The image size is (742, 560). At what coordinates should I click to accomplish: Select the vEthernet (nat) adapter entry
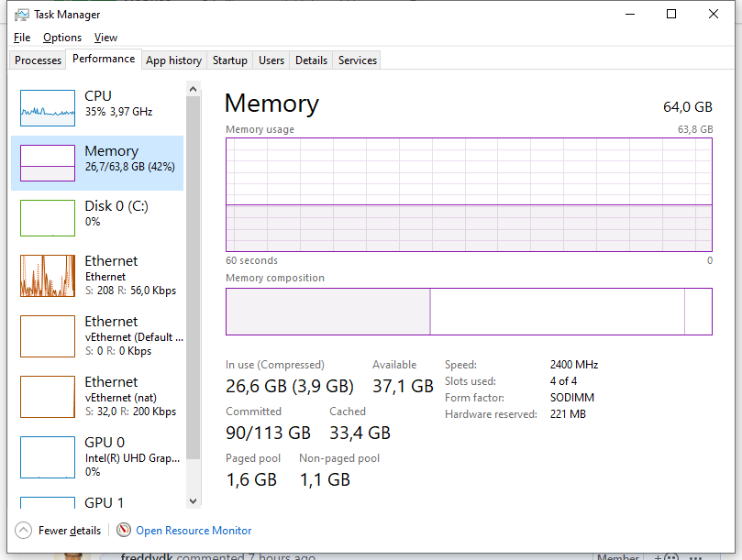click(97, 397)
